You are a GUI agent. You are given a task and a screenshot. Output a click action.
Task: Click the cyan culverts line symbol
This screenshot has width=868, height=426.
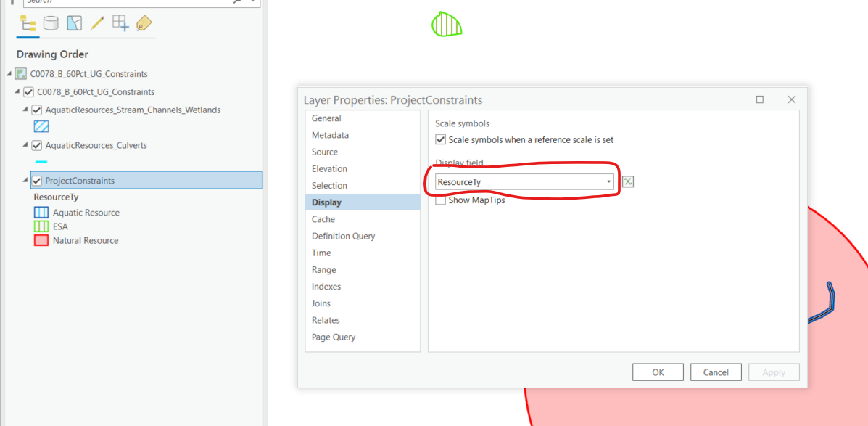41,163
